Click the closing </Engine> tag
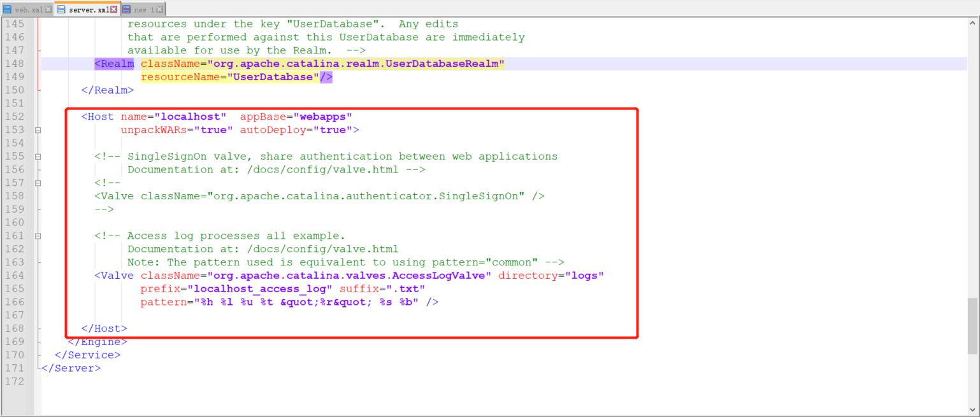Viewport: 980px width, 417px height. click(x=97, y=342)
